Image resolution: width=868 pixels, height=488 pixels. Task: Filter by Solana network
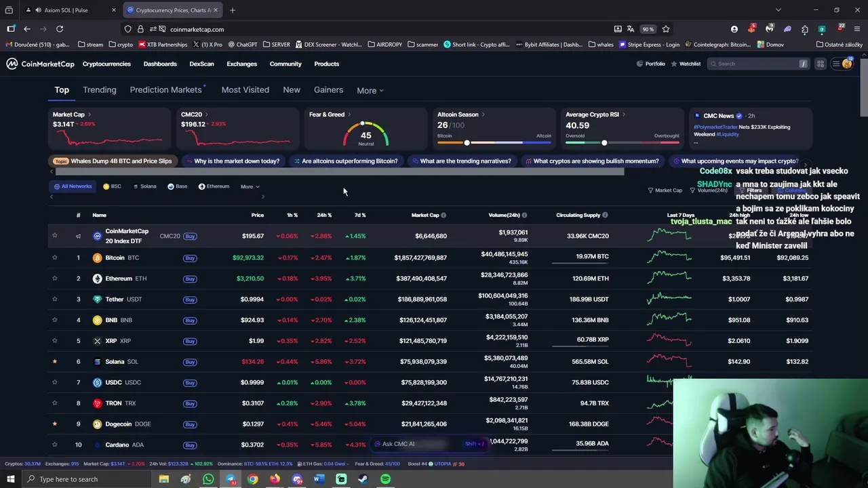point(144,186)
